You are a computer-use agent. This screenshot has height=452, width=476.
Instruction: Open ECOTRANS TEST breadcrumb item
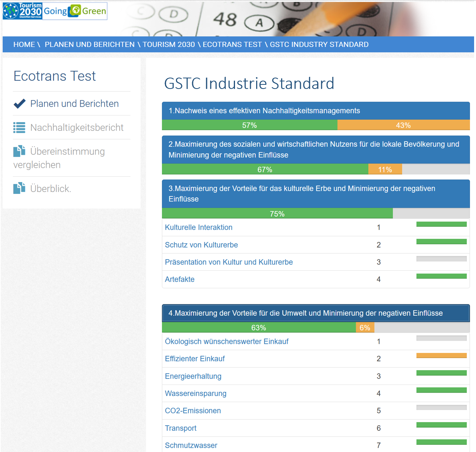click(232, 45)
